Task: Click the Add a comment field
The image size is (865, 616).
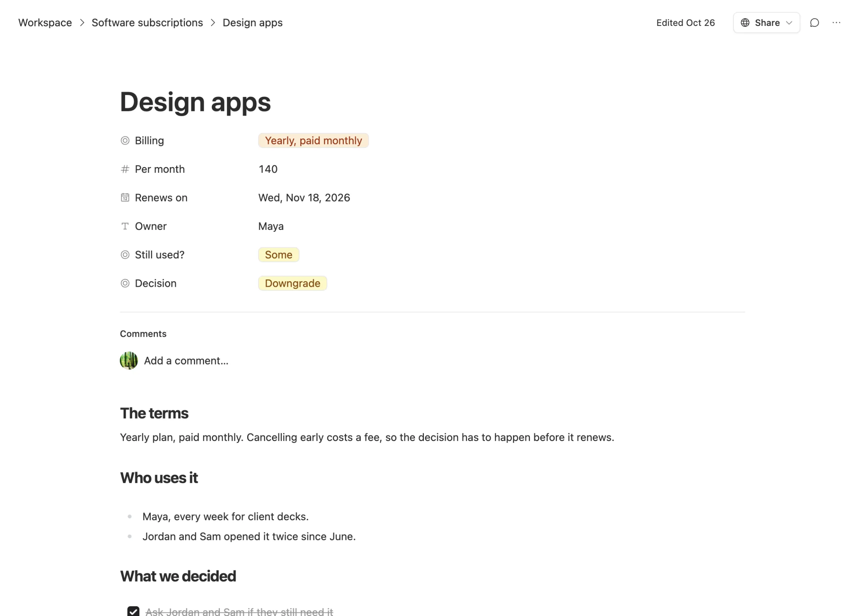Action: coord(186,361)
